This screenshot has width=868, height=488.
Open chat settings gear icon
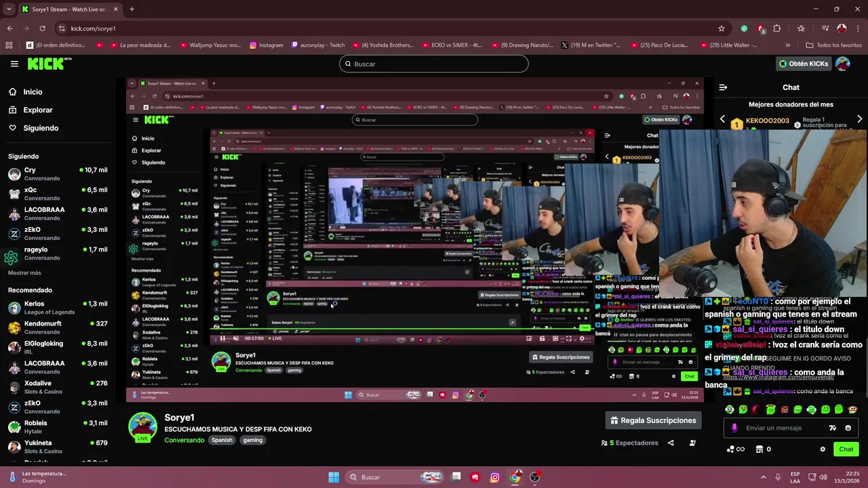point(823,449)
